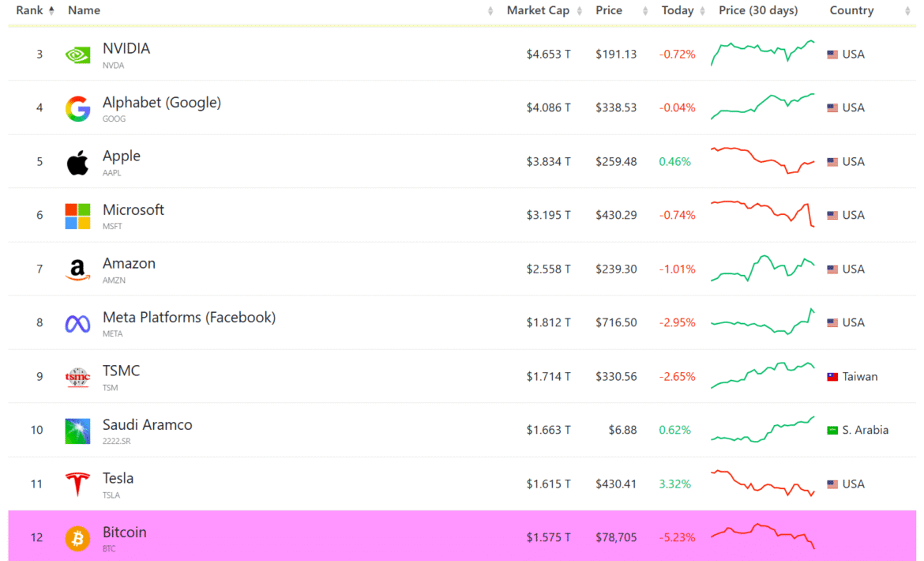Click the USA flag in NVIDIA's row
The width and height of the screenshot is (924, 561).
click(x=832, y=54)
